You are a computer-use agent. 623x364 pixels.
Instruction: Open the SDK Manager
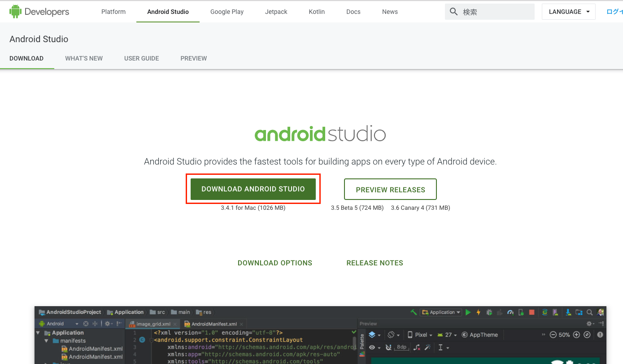[568, 312]
